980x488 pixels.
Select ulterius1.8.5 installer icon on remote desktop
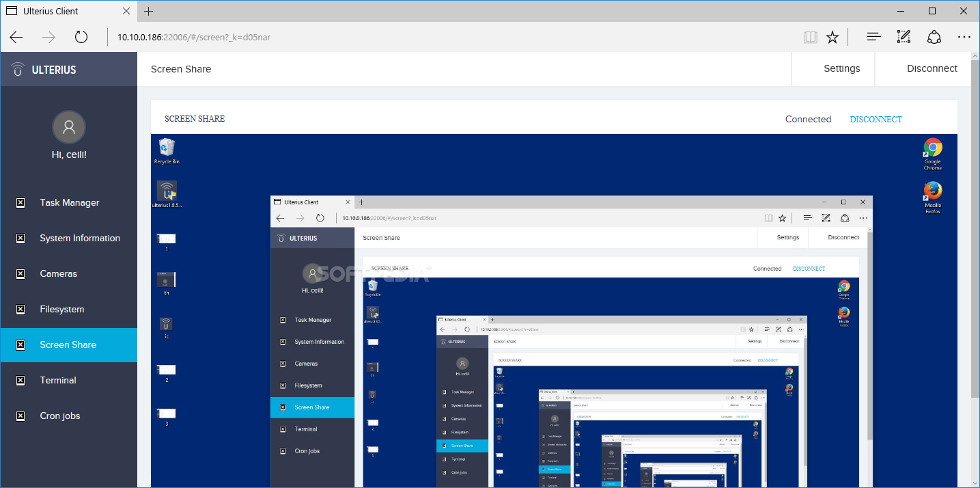[167, 195]
